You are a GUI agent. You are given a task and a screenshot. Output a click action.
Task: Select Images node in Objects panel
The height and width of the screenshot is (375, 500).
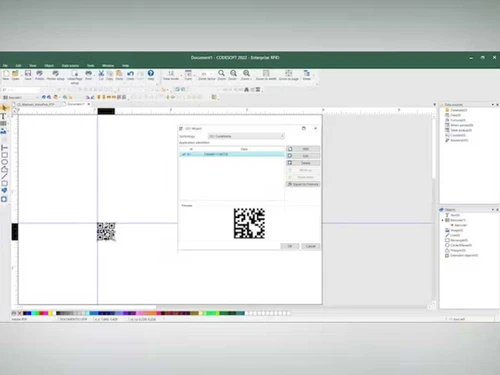pos(454,230)
